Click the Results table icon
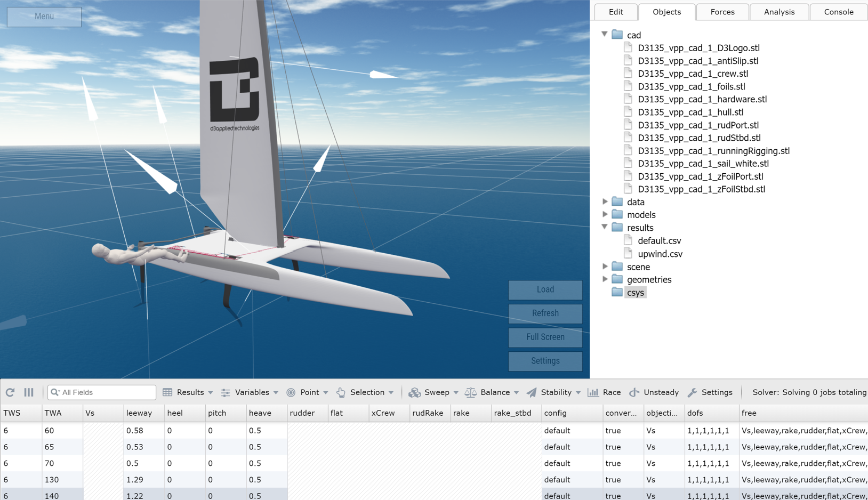 [167, 392]
